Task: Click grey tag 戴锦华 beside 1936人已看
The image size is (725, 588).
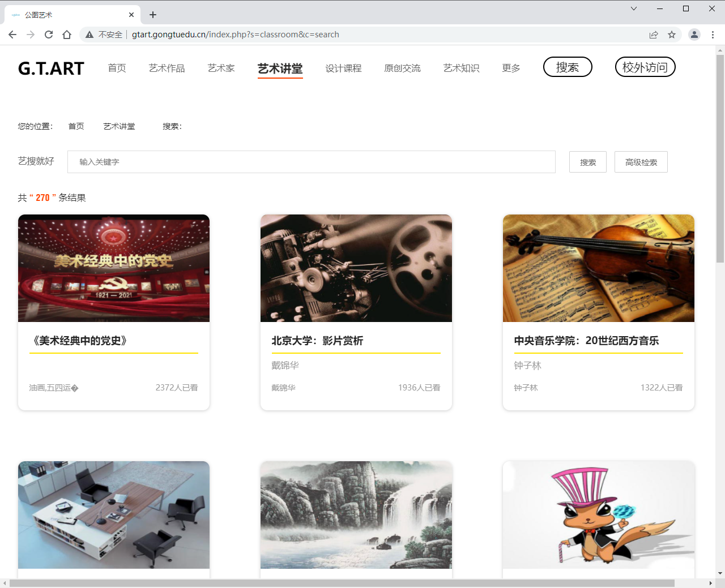Action: pyautogui.click(x=283, y=388)
